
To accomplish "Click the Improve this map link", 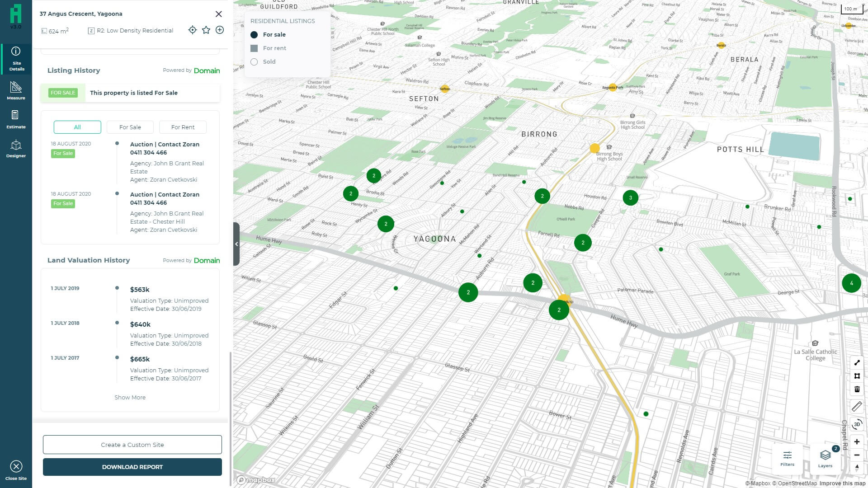I will pyautogui.click(x=842, y=483).
